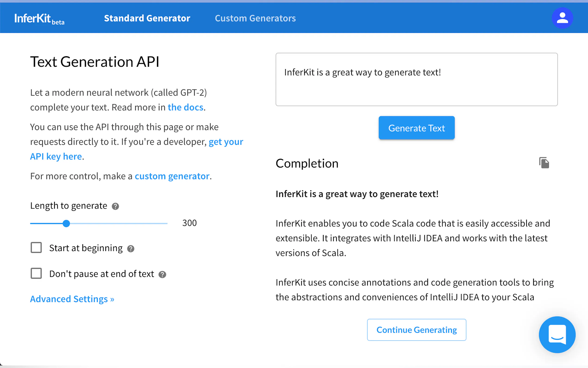Open the user account profile icon
This screenshot has height=368, width=588.
[x=562, y=18]
